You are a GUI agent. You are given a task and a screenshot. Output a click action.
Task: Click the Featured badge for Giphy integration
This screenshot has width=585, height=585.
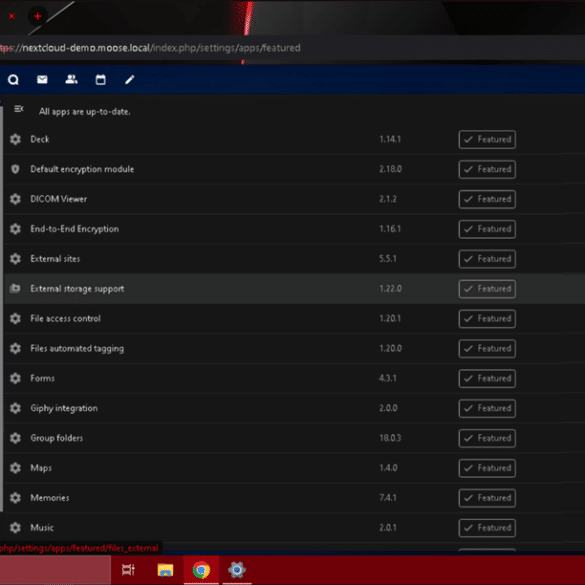coord(487,408)
